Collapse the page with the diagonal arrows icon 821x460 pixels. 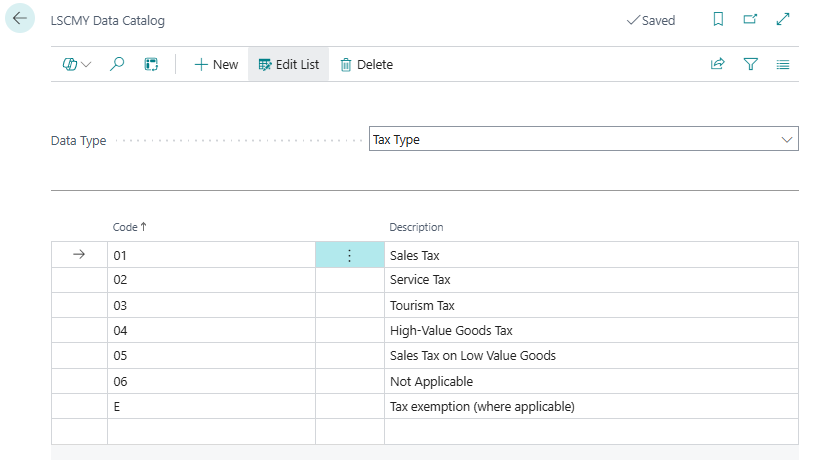(783, 20)
